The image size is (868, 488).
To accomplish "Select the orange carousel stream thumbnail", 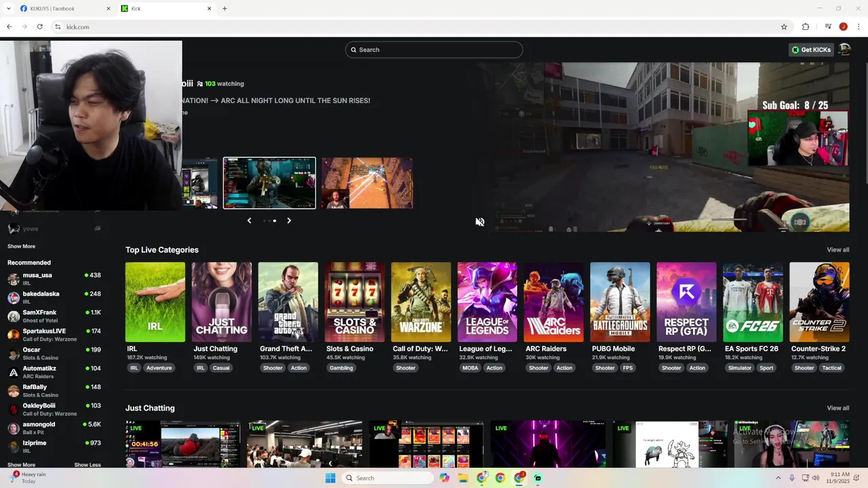I will pos(367,183).
